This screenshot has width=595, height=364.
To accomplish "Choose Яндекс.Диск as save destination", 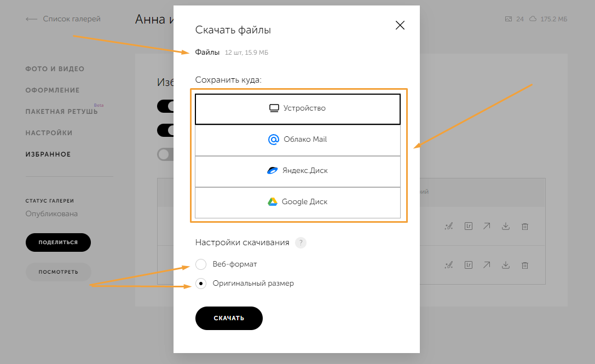I will point(298,171).
